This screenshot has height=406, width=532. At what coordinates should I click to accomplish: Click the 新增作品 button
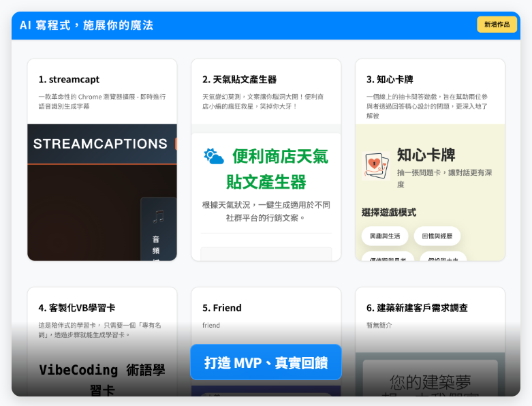(497, 25)
